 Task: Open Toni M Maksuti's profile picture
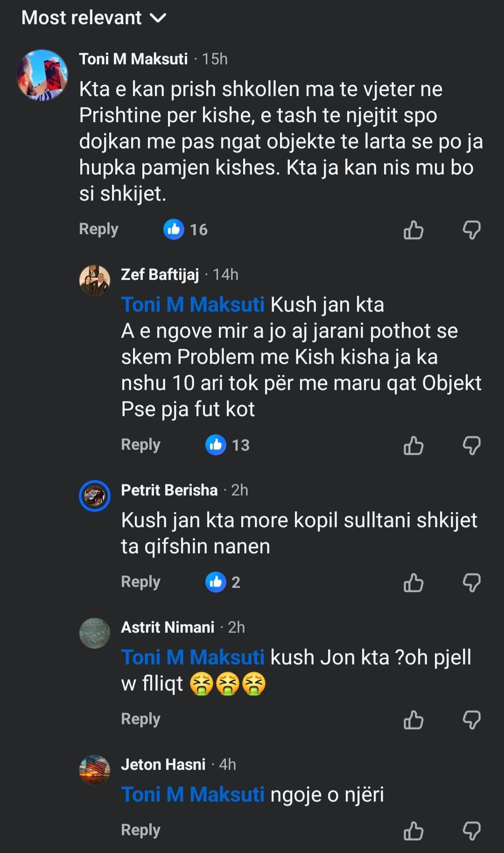pos(42,75)
